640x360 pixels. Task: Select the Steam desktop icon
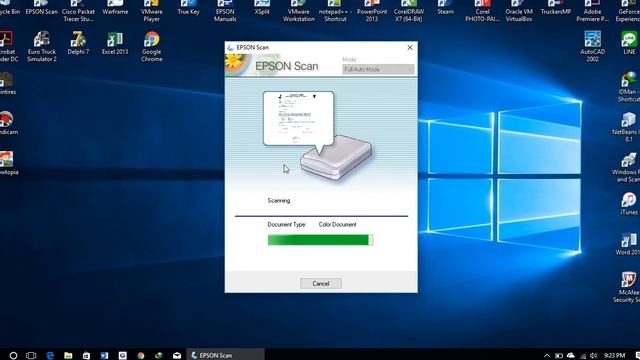pos(445,7)
